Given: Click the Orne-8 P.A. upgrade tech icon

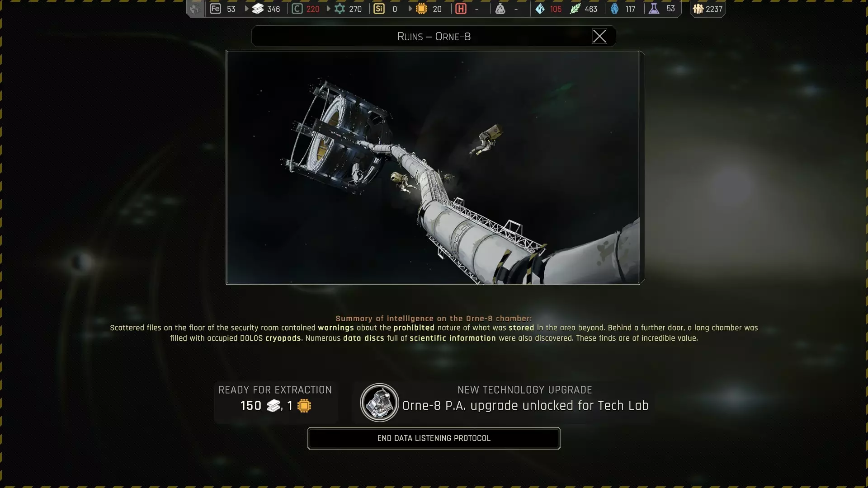Looking at the screenshot, I should [379, 403].
